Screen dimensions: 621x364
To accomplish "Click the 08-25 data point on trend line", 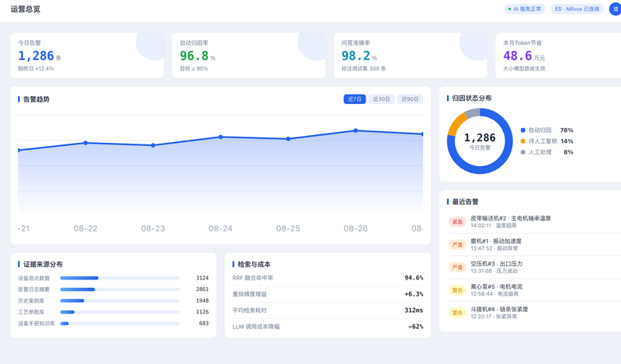I will [288, 139].
